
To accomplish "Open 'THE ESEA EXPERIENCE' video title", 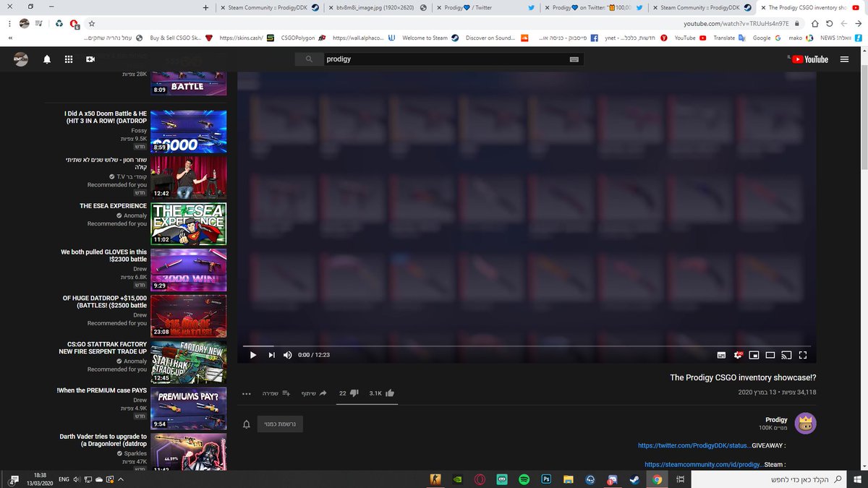I will click(x=113, y=206).
